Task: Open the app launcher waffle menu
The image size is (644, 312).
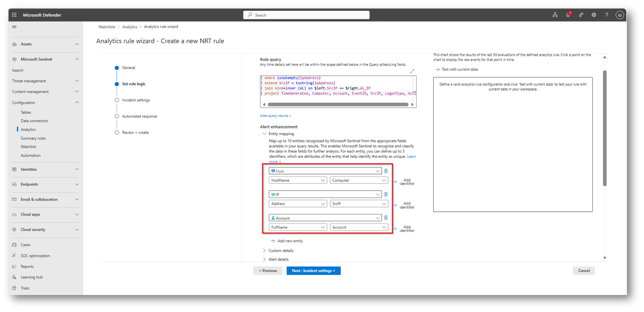Action: pyautogui.click(x=14, y=15)
